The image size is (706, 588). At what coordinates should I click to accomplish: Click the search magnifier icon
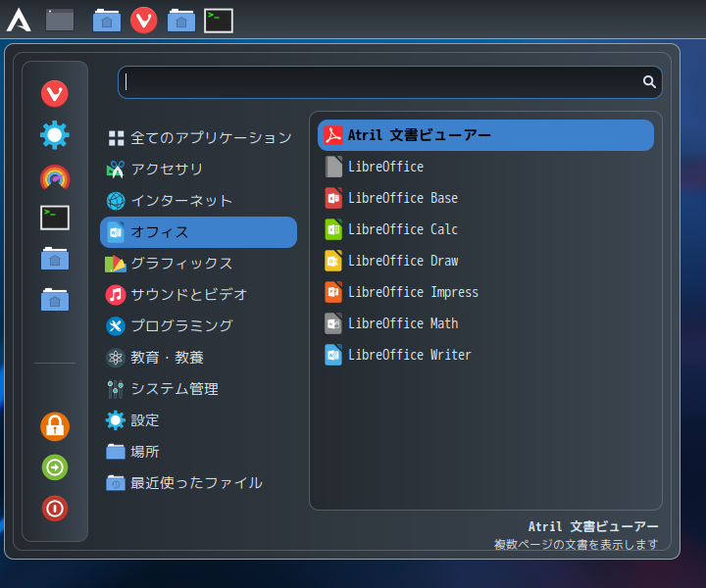649,81
